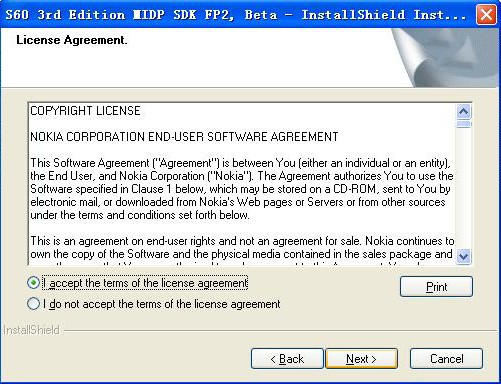Image resolution: width=501 pixels, height=384 pixels.
Task: Click the line "under the terms and conditions set forth below."
Action: tap(140, 215)
